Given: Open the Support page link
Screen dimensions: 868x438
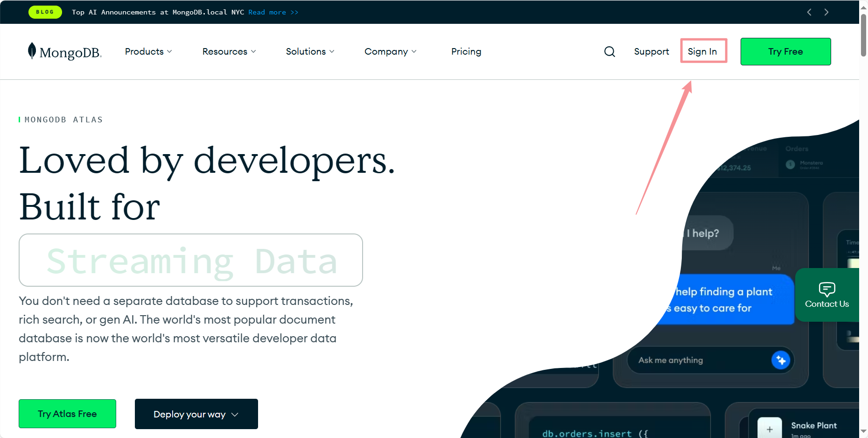Looking at the screenshot, I should click(x=651, y=51).
